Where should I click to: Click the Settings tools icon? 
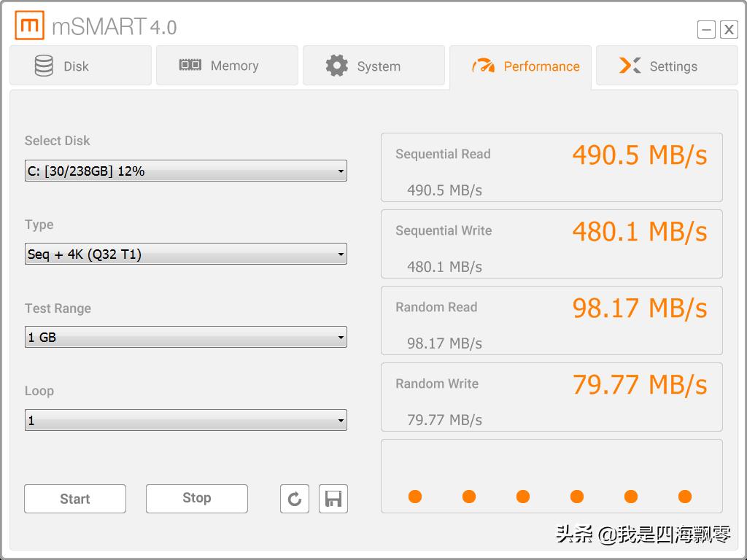coord(630,66)
